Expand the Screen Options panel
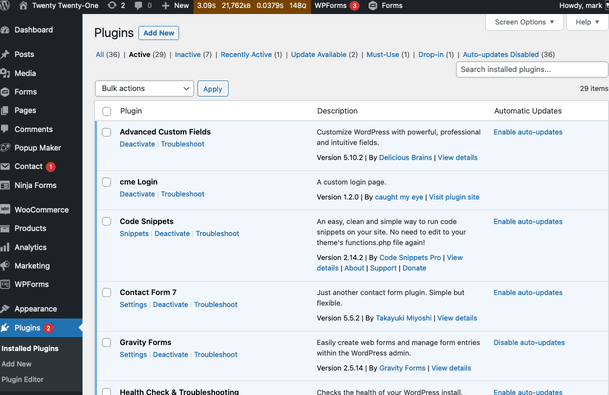Image resolution: width=609 pixels, height=395 pixels. [524, 22]
